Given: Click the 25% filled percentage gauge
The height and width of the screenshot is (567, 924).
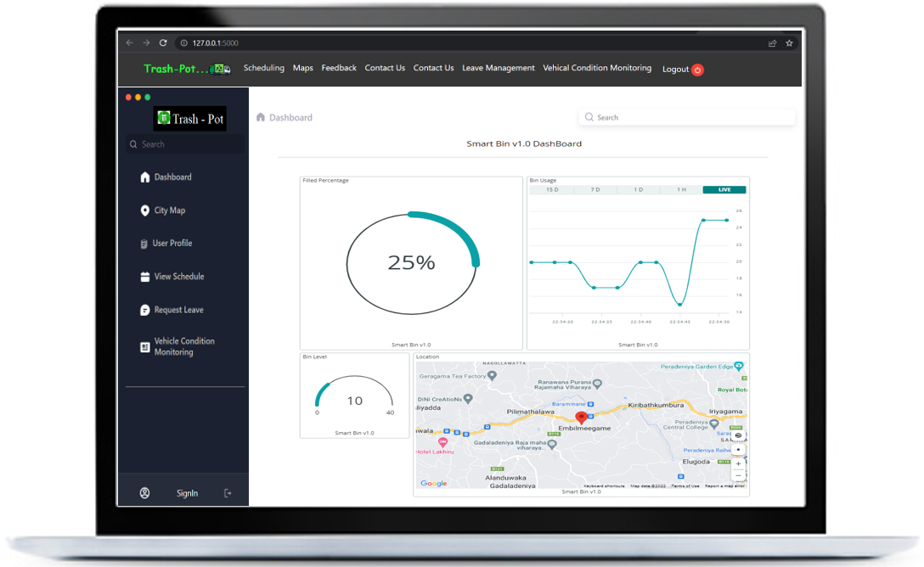Looking at the screenshot, I should [x=412, y=263].
